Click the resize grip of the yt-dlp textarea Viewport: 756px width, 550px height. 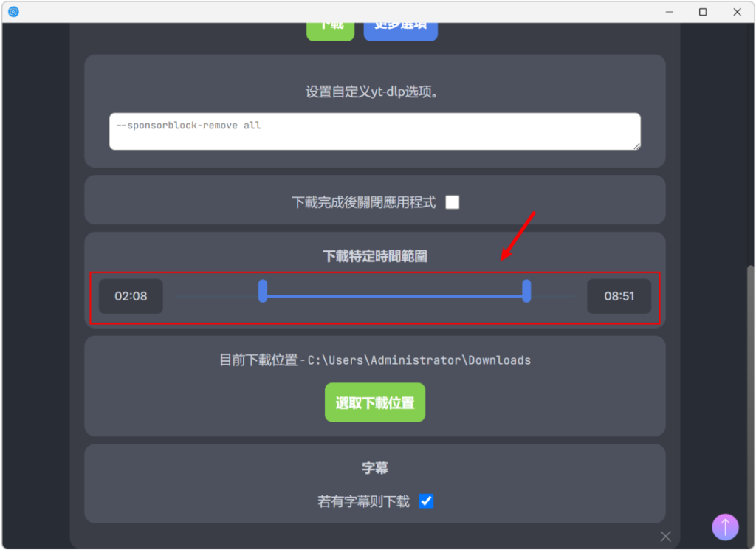(x=636, y=146)
